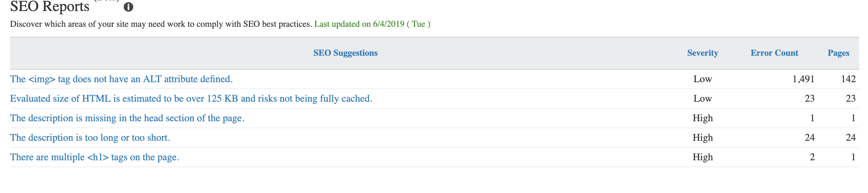
Task: Click error count 2 in multiple h1 row
Action: tap(812, 157)
